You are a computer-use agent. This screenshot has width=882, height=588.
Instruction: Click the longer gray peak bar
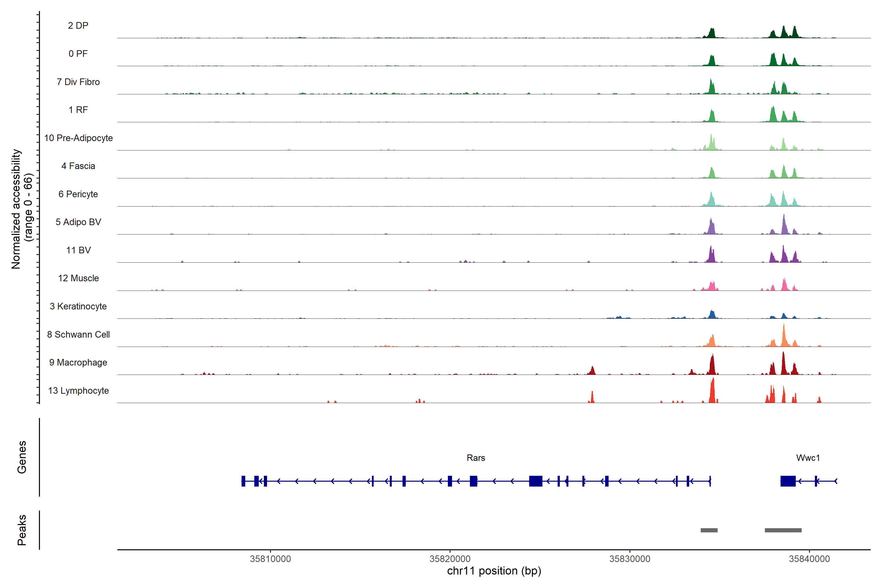(783, 530)
